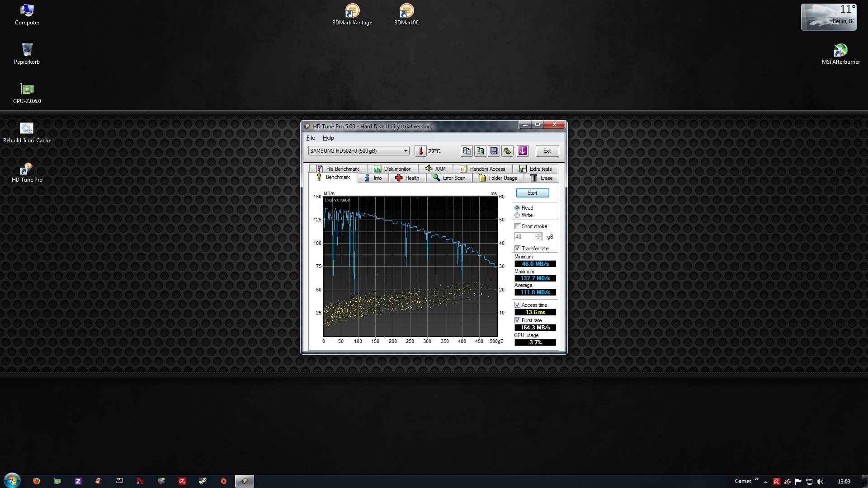Select the Rebuild_Icon_Cache desktop icon
Screen dimensions: 868x488
point(27,132)
